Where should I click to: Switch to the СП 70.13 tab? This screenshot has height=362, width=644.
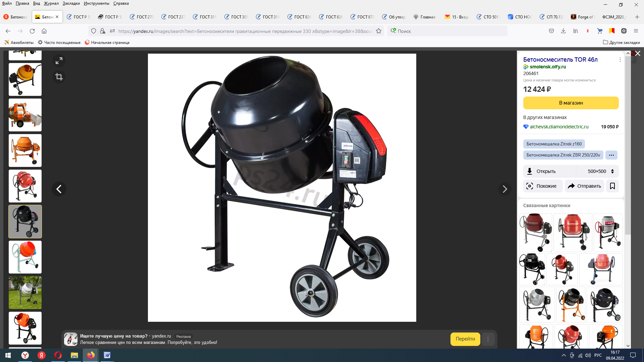551,17
